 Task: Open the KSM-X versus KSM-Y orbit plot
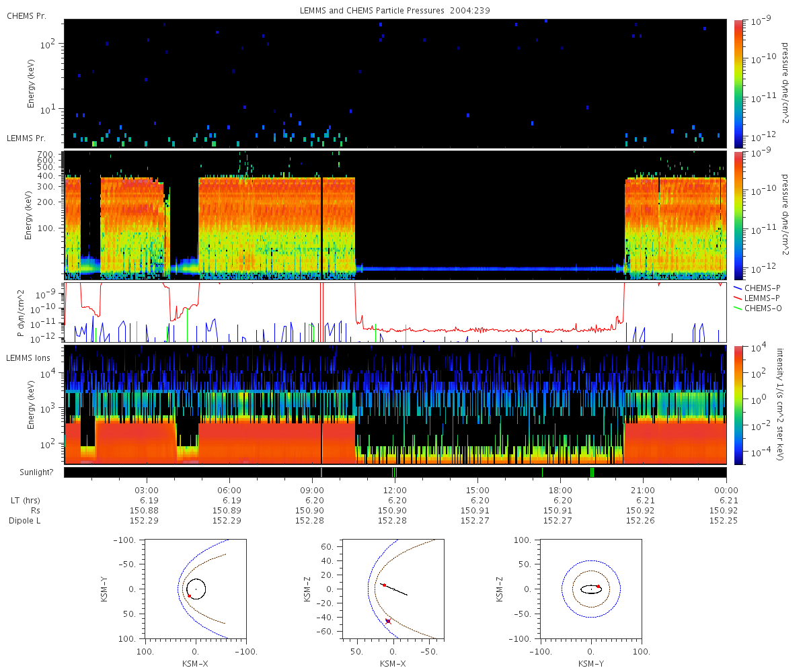click(x=196, y=589)
